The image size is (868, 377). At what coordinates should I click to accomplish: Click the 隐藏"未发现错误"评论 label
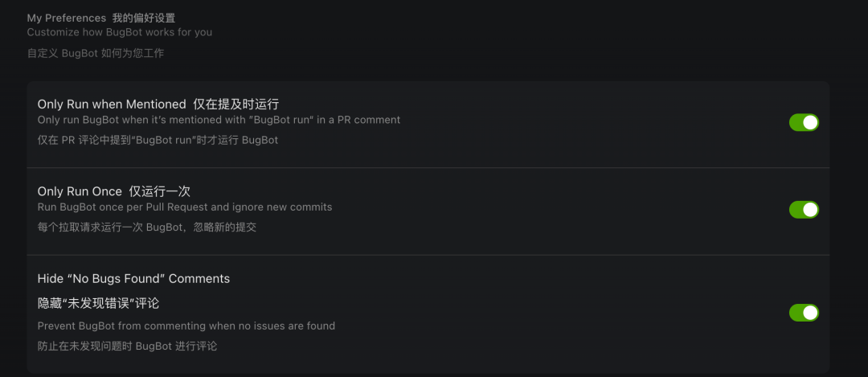[x=98, y=303]
